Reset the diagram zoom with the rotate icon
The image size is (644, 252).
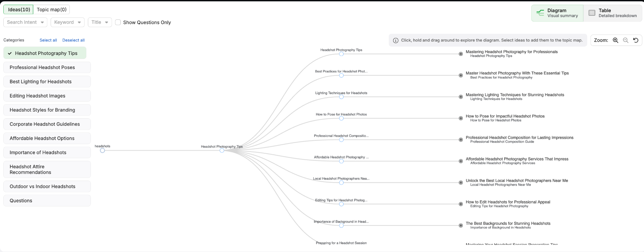click(x=636, y=40)
